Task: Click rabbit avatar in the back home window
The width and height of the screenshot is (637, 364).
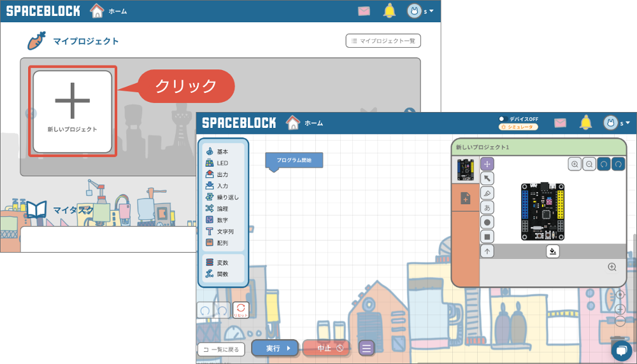Action: (x=415, y=11)
